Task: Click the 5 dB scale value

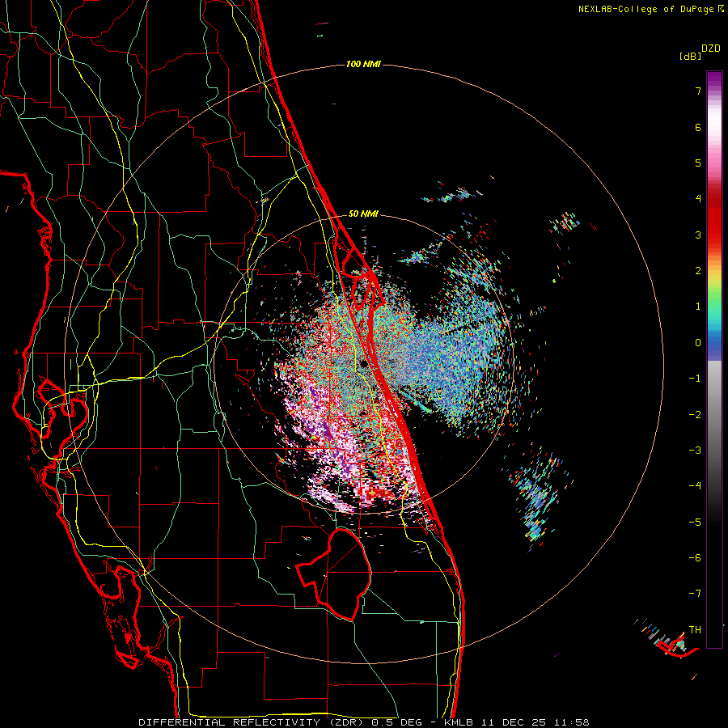Action: click(698, 163)
